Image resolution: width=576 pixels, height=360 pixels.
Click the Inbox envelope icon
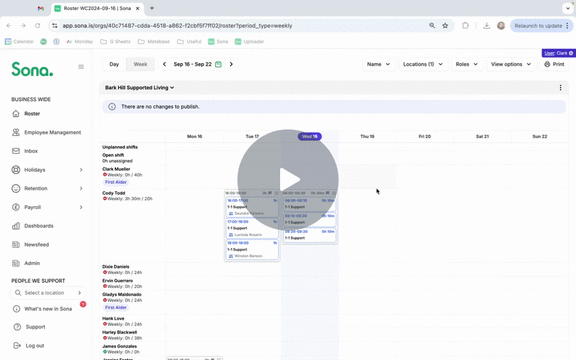[x=16, y=151]
